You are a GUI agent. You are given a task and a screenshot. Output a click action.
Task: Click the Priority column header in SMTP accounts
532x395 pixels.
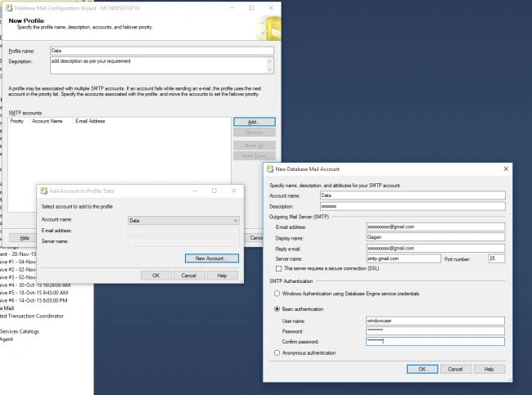coord(19,121)
